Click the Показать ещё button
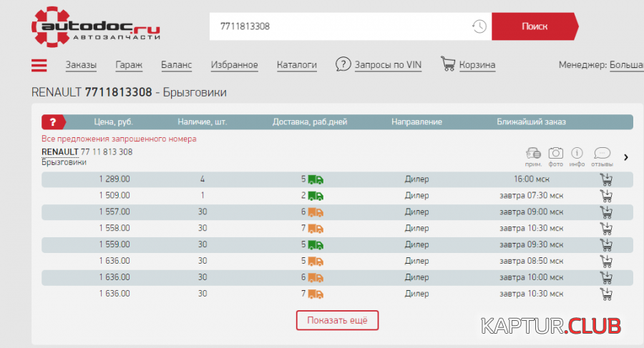The image size is (644, 348). coord(337,320)
